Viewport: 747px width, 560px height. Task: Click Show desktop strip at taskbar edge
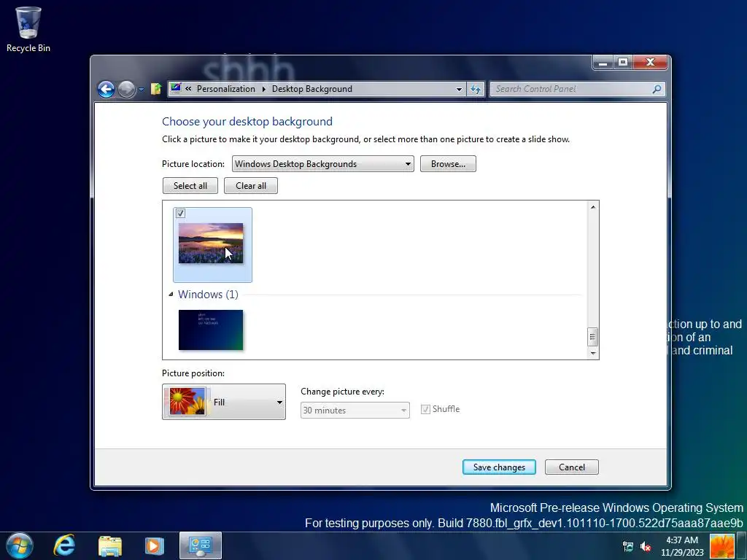(x=741, y=546)
